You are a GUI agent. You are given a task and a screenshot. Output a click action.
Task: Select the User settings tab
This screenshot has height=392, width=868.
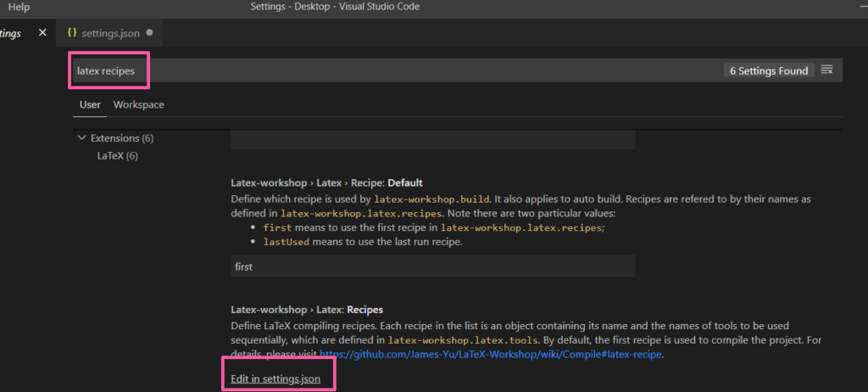[90, 104]
